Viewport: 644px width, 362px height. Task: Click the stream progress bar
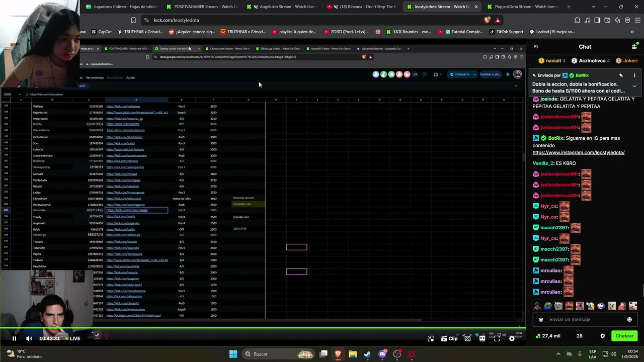(263, 329)
